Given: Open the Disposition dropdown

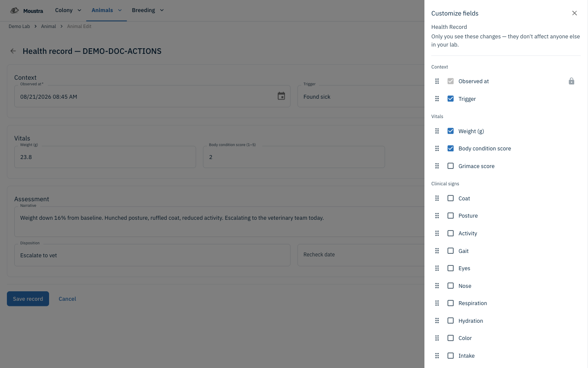Looking at the screenshot, I should pyautogui.click(x=152, y=255).
